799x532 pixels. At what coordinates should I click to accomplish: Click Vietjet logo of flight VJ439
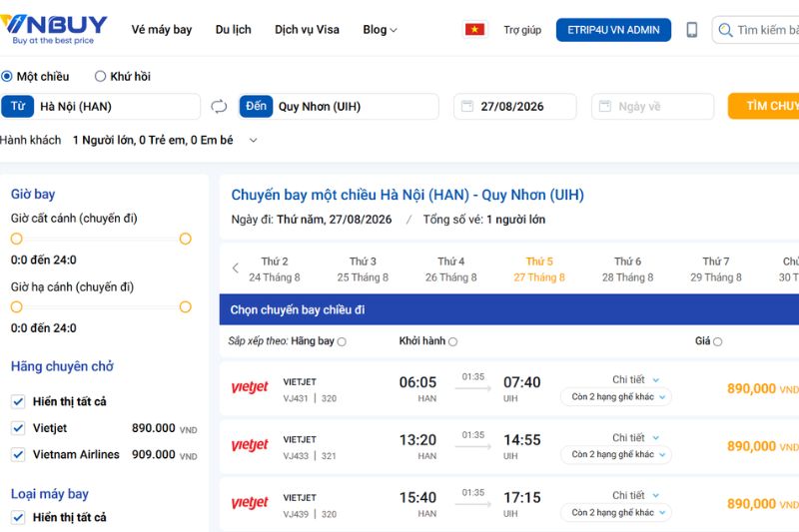[x=250, y=502]
